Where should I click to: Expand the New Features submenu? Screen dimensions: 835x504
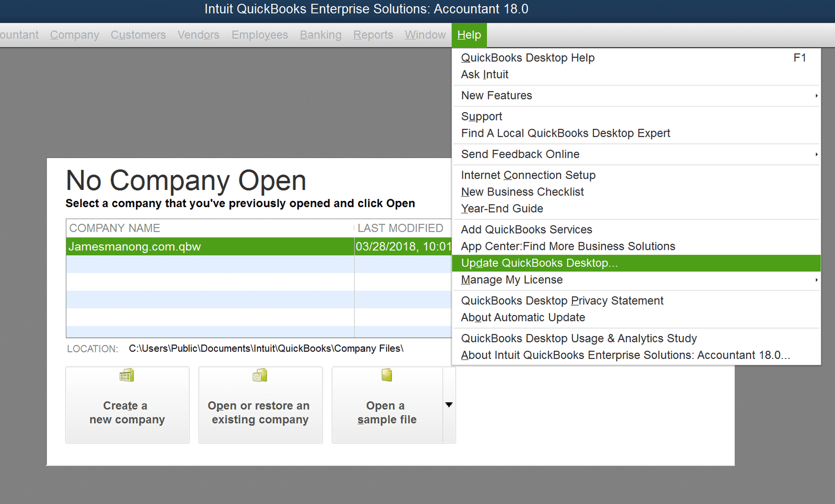pos(816,95)
